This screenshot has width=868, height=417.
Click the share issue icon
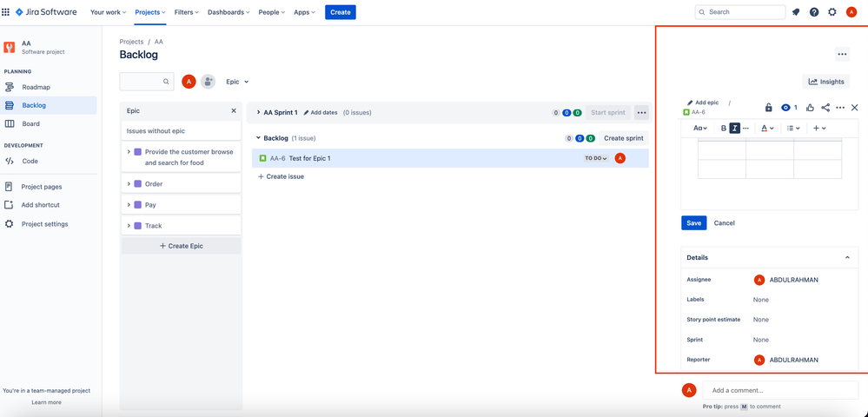coord(825,108)
